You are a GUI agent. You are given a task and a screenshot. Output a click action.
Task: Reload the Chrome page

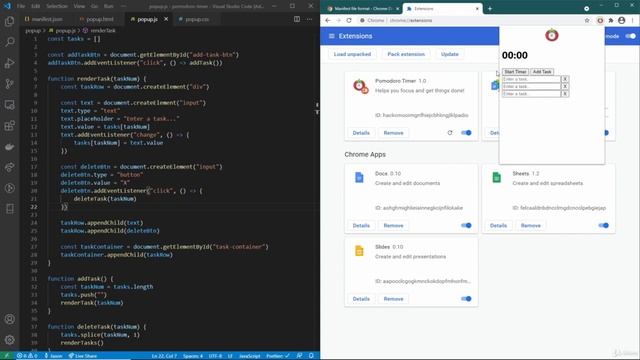[349, 20]
